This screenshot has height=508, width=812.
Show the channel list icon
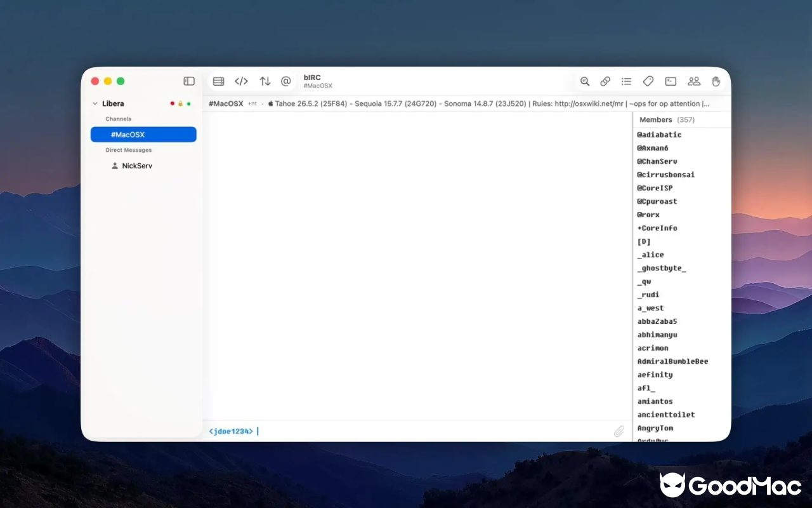pos(626,81)
